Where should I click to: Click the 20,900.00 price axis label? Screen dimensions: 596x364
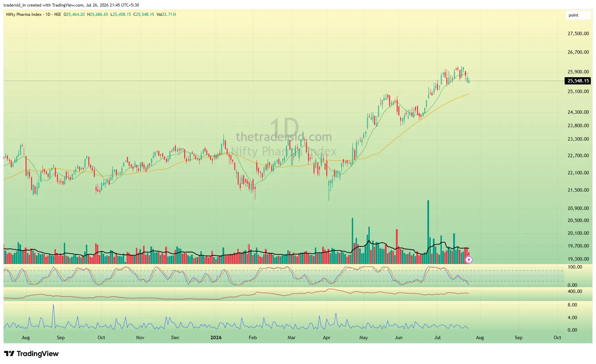click(x=578, y=208)
